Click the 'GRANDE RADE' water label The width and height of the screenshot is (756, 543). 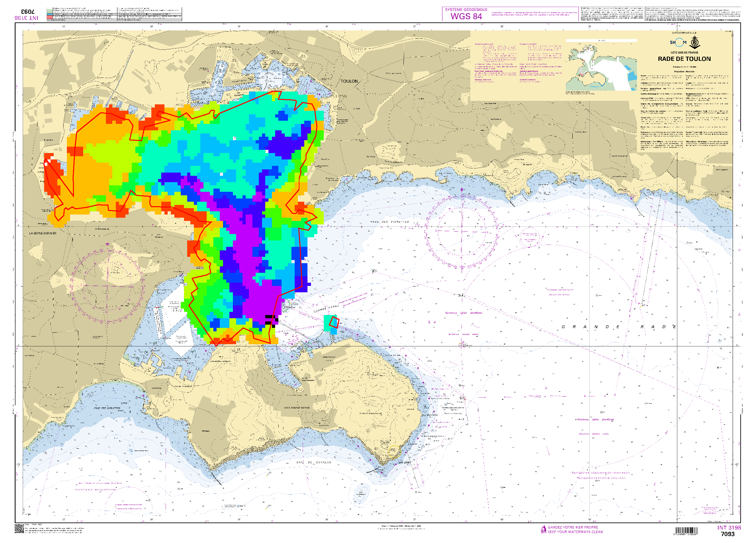(619, 327)
